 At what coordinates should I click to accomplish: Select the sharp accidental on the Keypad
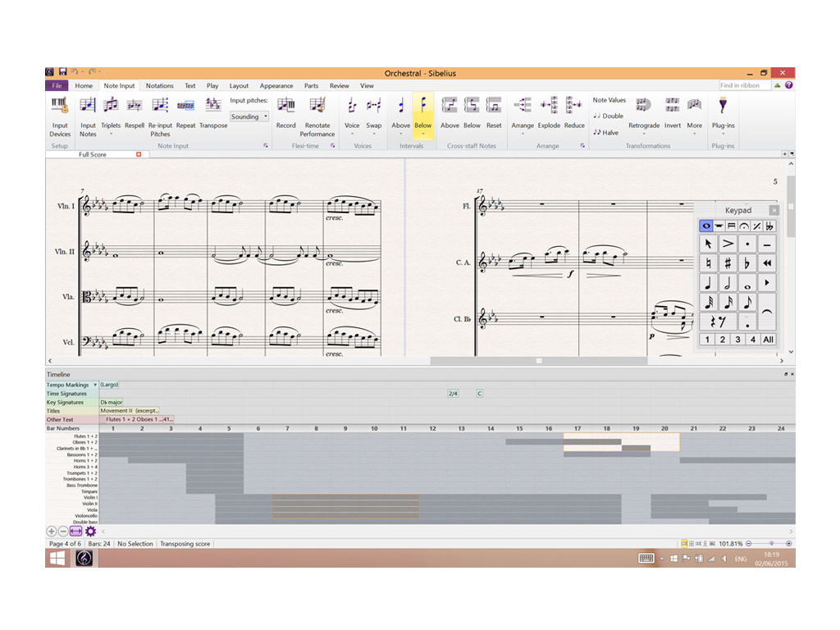727,263
